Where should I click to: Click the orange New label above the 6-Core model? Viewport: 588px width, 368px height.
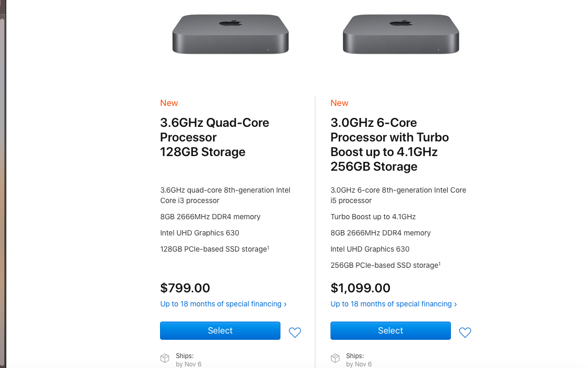[x=339, y=103]
